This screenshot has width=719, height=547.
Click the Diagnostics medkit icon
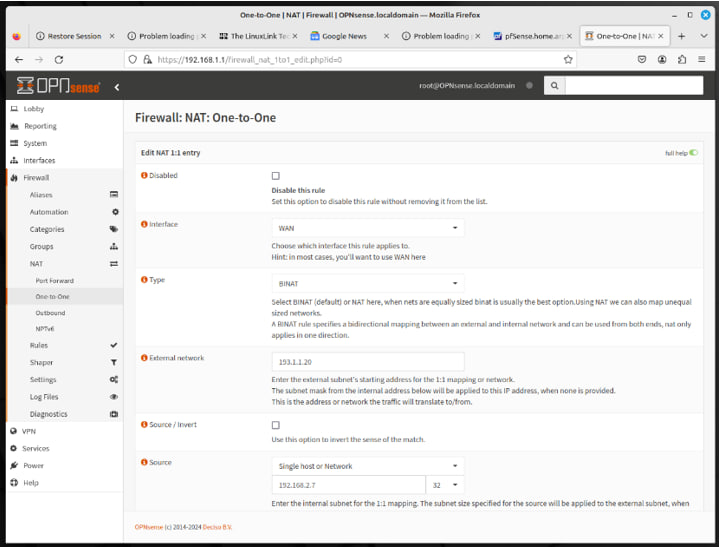[114, 414]
